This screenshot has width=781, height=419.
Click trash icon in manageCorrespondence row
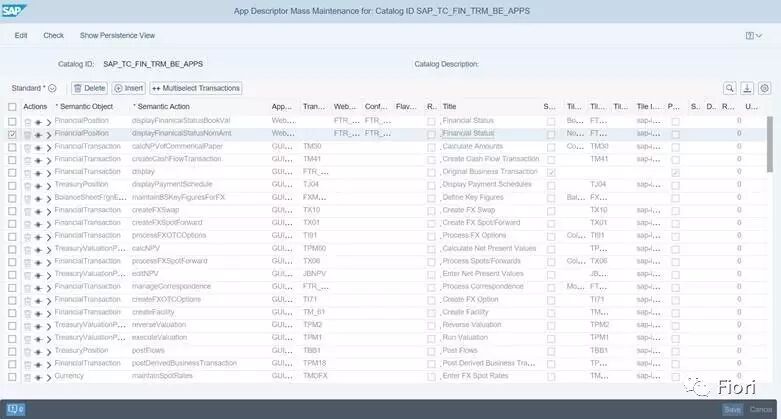(28, 288)
